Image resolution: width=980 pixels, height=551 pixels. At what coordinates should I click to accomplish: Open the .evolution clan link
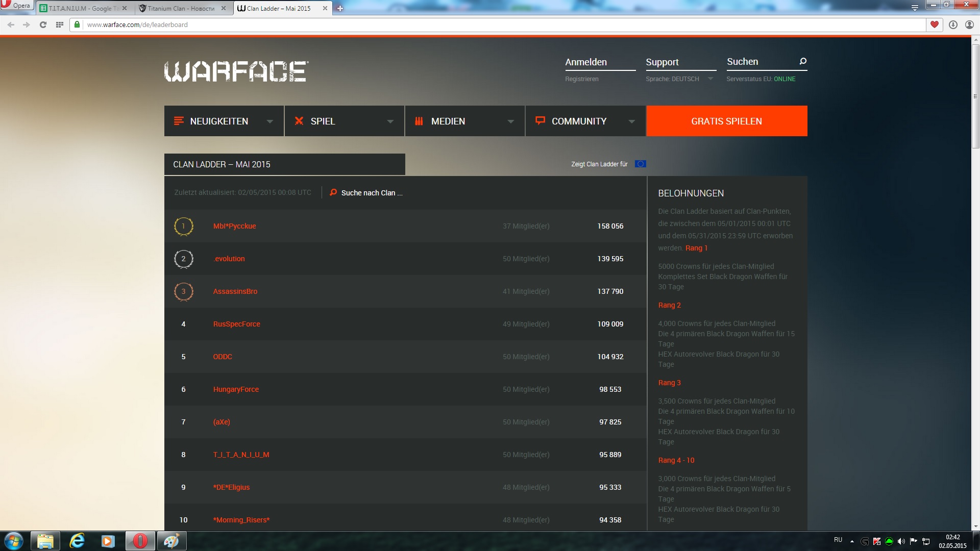(229, 259)
